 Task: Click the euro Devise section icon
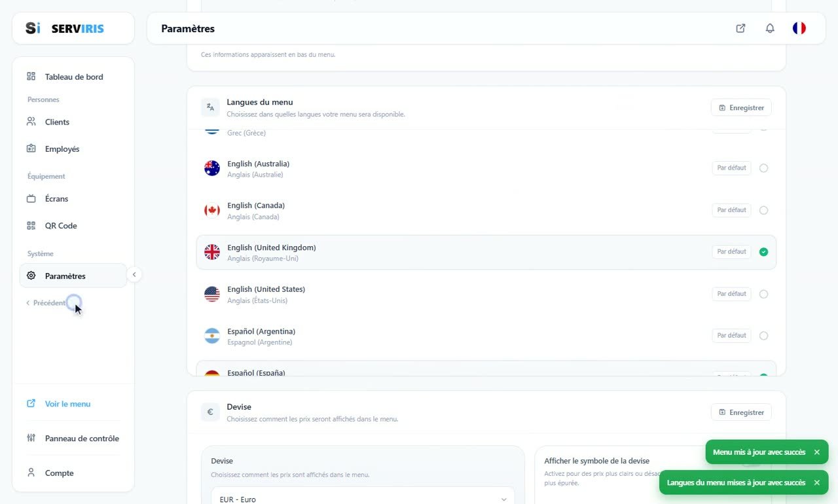[x=210, y=412]
